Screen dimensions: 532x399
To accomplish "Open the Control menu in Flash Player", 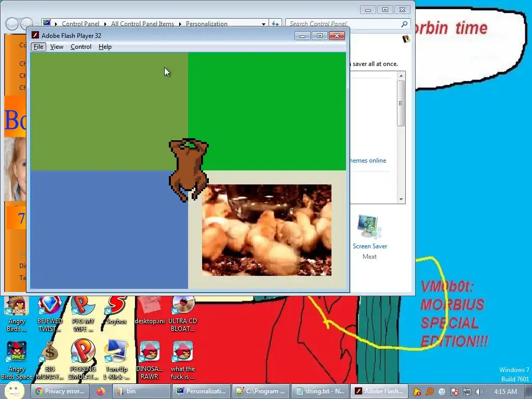I will tap(81, 47).
